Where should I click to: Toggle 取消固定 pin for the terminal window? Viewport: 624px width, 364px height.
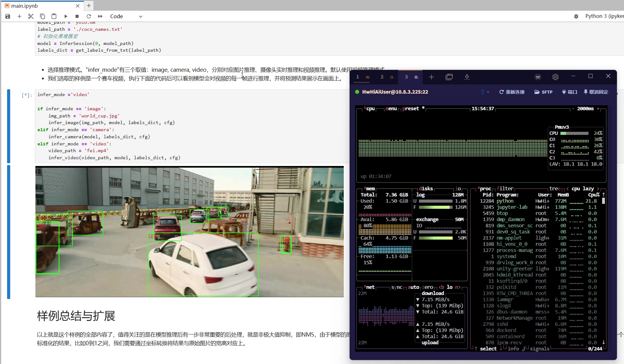[596, 92]
